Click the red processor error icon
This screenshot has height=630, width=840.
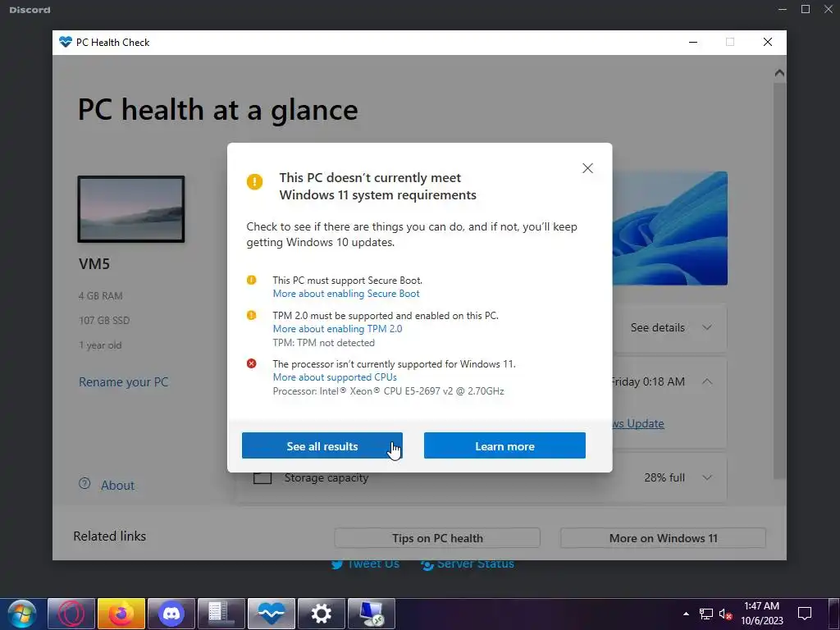[x=251, y=363]
